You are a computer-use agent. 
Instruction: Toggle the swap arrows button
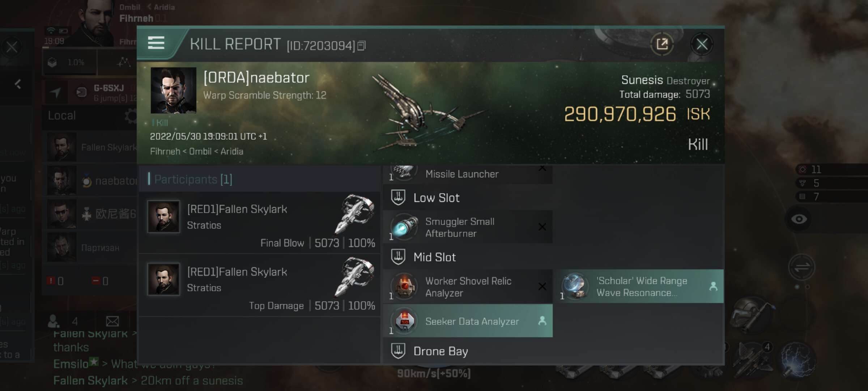[801, 268]
